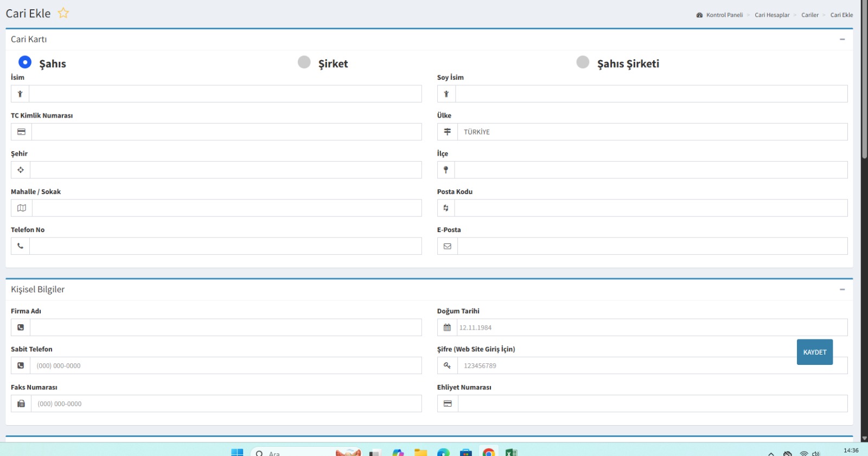The width and height of the screenshot is (868, 456).
Task: Click the map icon in Mahalle / Sokak
Action: [x=22, y=208]
